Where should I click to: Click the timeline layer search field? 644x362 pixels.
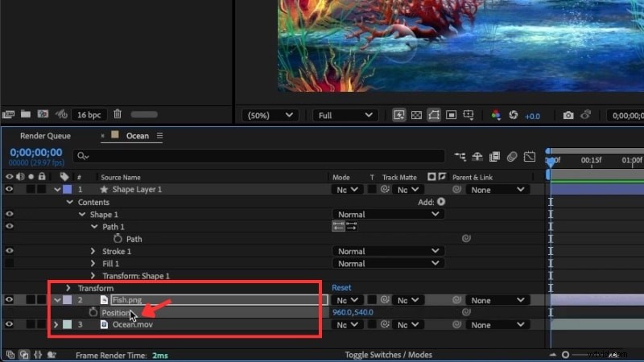click(x=258, y=156)
